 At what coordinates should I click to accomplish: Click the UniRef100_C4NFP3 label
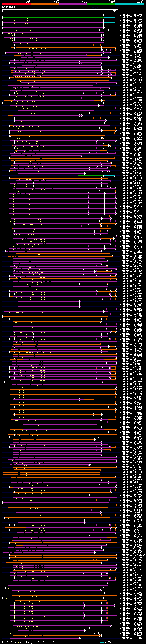click(x=131, y=339)
